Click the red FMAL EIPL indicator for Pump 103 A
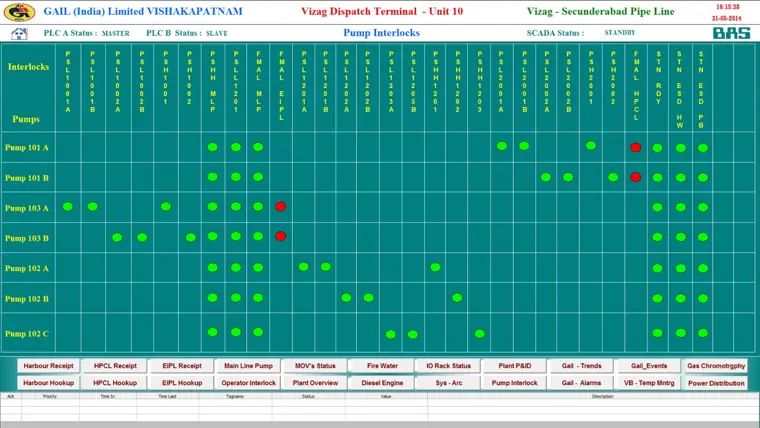The width and height of the screenshot is (760, 428). [x=280, y=206]
